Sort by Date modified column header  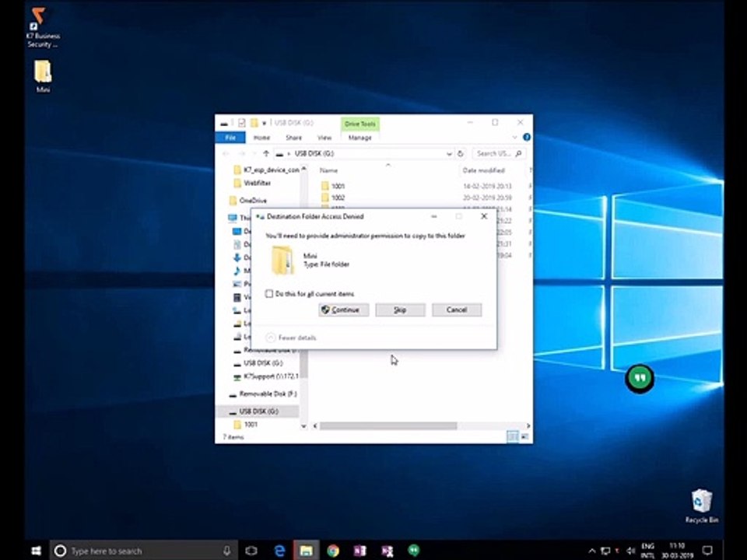point(483,170)
